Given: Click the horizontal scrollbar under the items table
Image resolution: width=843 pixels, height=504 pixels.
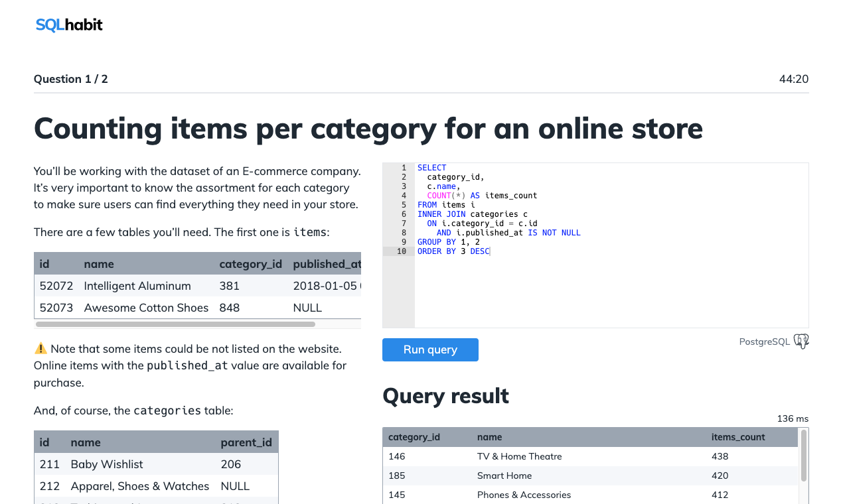Looking at the screenshot, I should [x=176, y=324].
